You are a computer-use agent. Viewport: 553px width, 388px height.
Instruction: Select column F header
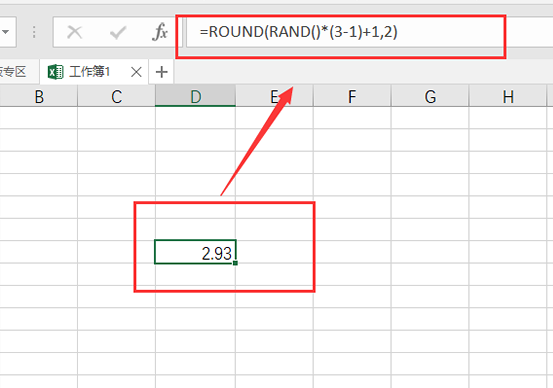pyautogui.click(x=352, y=96)
